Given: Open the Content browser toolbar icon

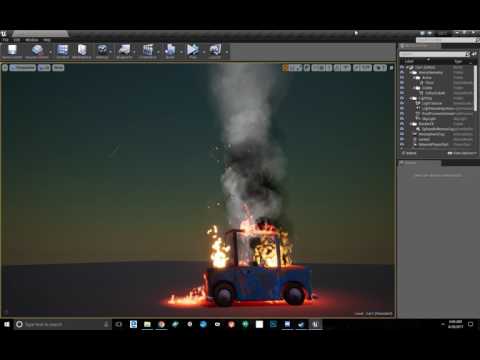Looking at the screenshot, I should click(x=62, y=51).
